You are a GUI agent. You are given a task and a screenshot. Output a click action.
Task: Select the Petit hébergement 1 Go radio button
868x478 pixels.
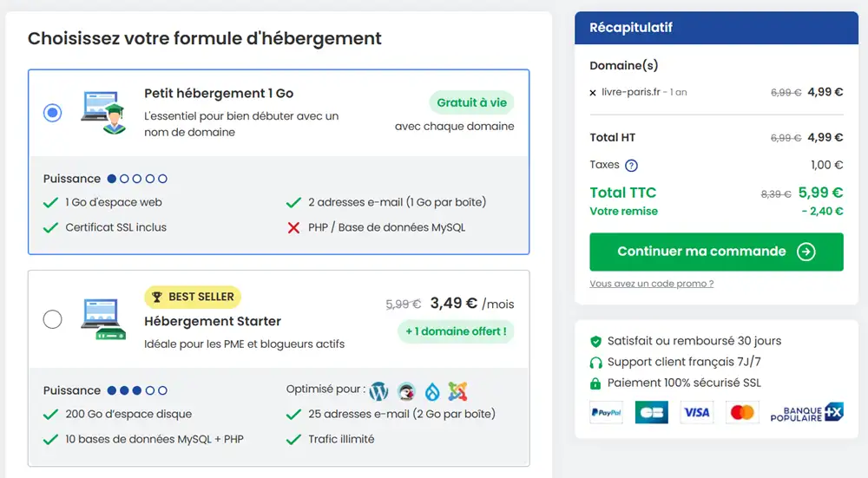click(53, 113)
